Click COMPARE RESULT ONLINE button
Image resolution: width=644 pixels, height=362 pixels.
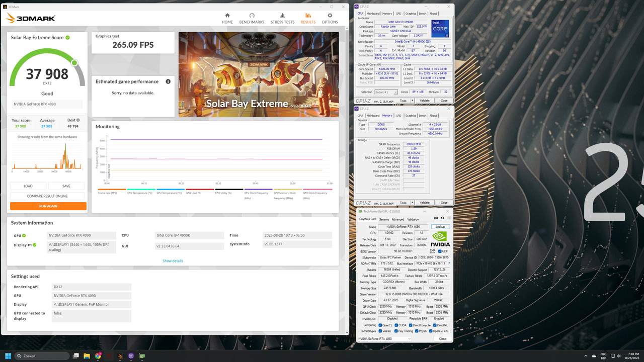[x=48, y=196]
